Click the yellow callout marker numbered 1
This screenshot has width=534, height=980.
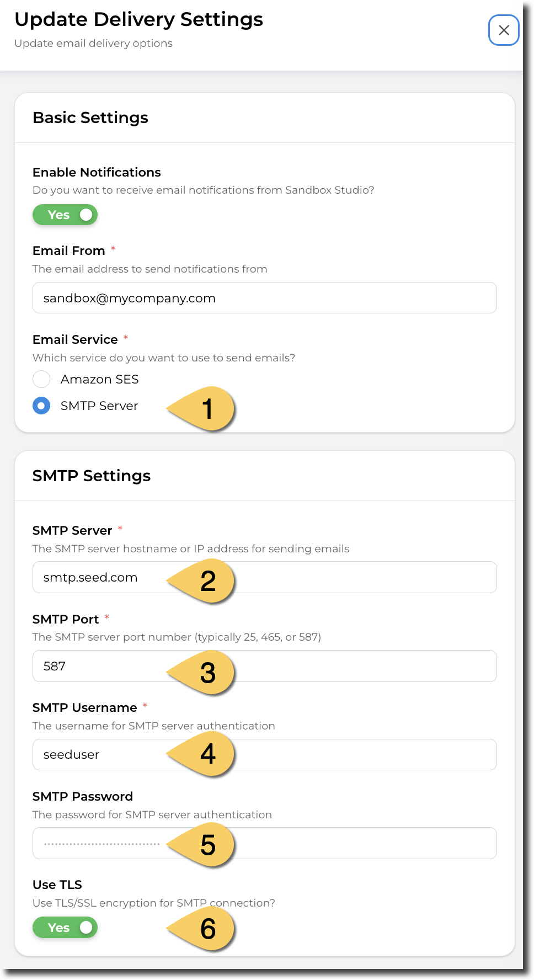(x=201, y=409)
